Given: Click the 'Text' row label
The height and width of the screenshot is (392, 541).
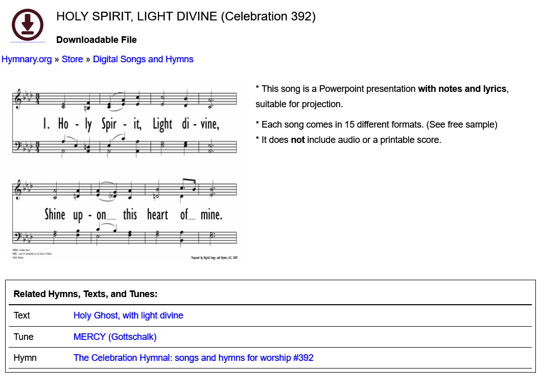Looking at the screenshot, I should pos(22,315).
